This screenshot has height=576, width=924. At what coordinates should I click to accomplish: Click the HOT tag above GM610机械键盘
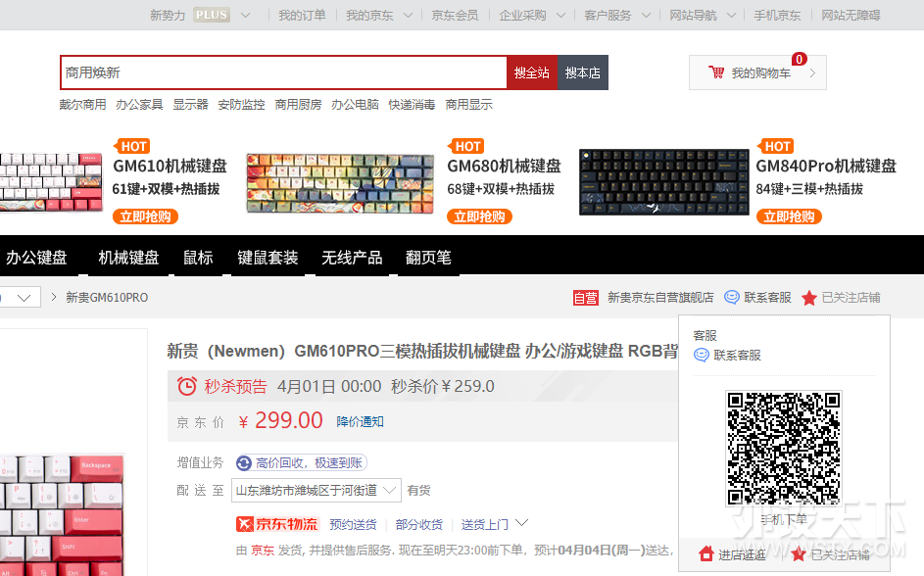coord(132,146)
